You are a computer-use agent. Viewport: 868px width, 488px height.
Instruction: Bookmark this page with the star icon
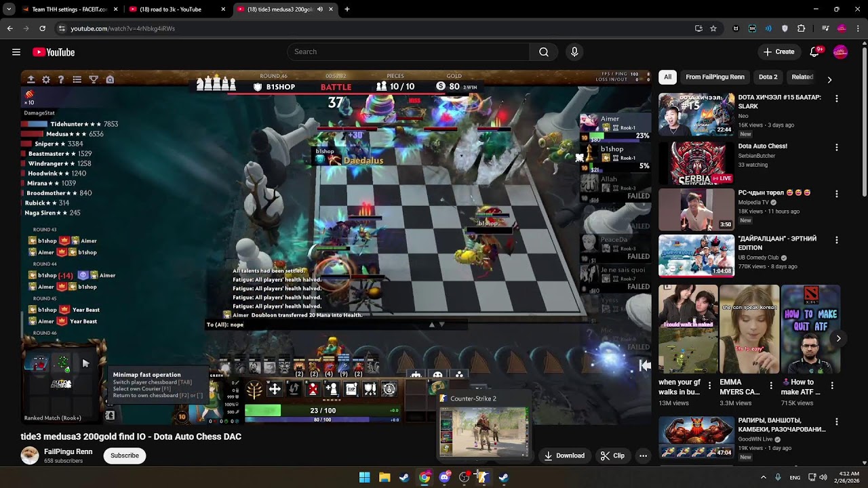coord(713,28)
